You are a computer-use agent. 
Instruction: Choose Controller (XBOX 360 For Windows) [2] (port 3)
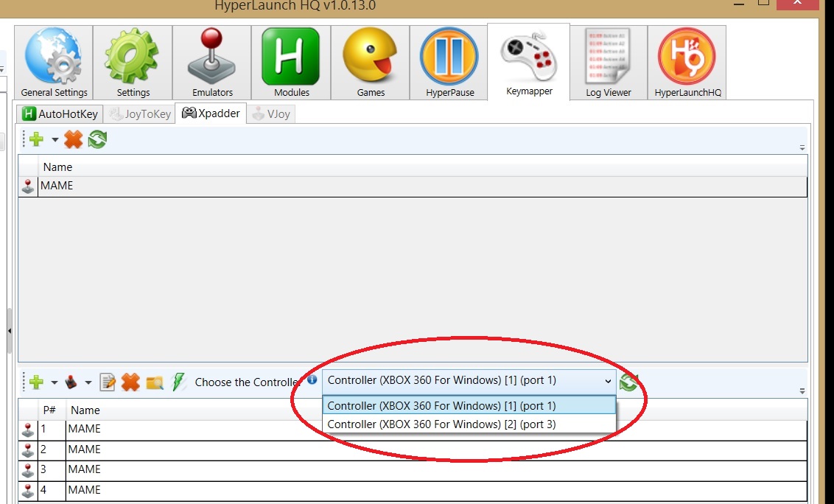coord(469,424)
